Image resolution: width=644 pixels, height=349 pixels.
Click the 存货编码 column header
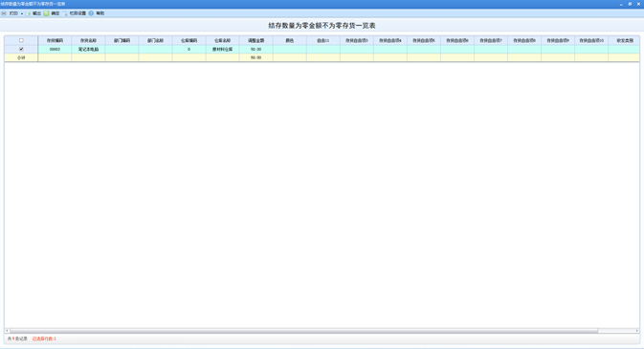point(55,40)
